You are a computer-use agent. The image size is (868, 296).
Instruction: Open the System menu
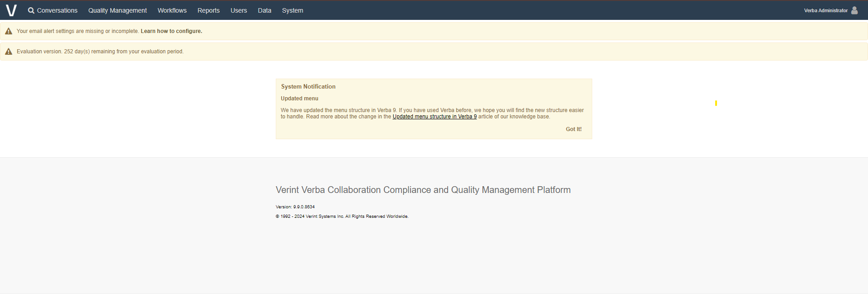292,10
